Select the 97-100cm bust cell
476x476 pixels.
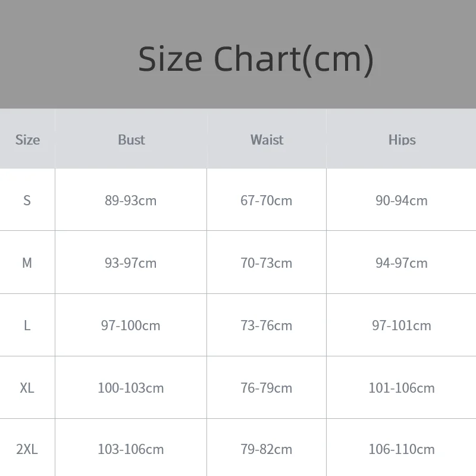click(131, 325)
